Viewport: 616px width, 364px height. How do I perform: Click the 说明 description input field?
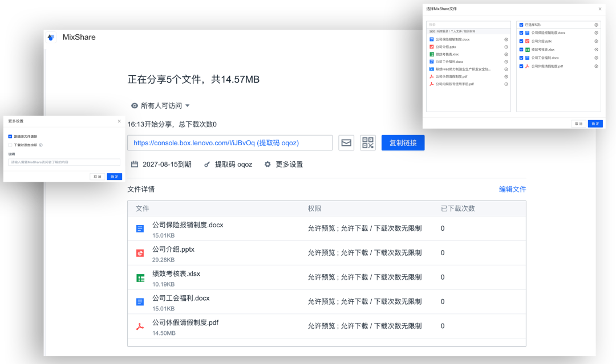(x=64, y=162)
